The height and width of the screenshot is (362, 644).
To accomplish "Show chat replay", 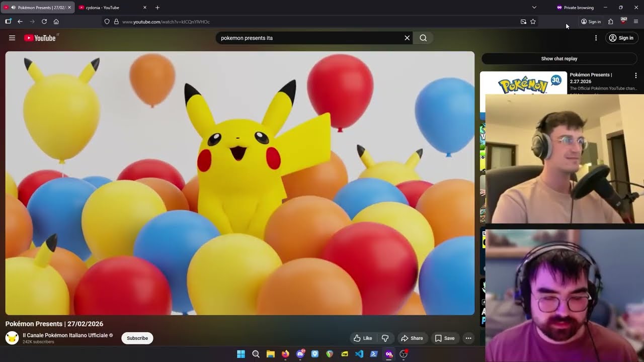I will coord(559,59).
